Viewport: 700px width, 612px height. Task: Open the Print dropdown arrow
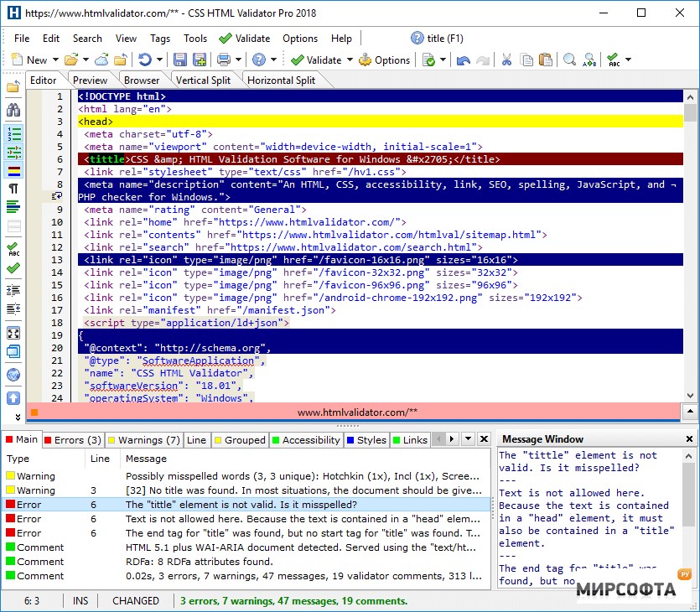point(238,60)
